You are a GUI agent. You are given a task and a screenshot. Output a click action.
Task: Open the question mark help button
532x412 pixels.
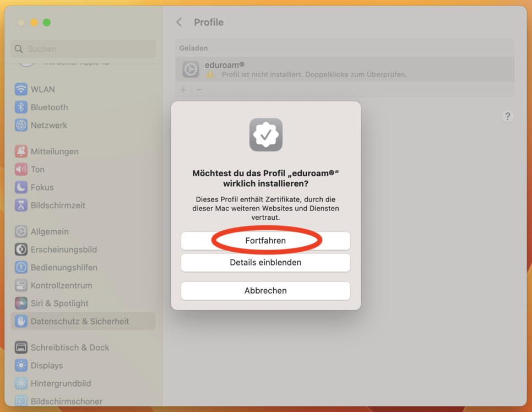(x=508, y=117)
